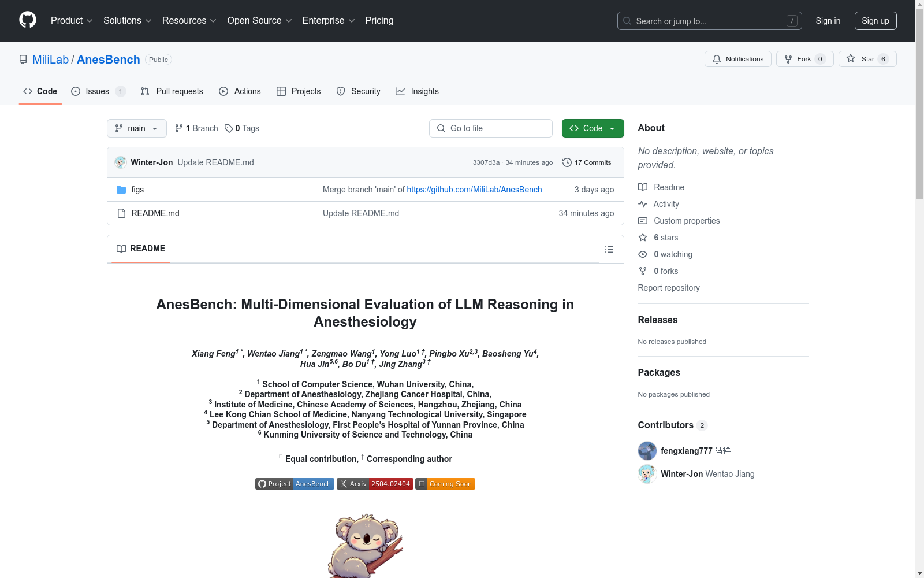Switch to the Code tab
Screen dimensions: 924x578
tap(40, 91)
